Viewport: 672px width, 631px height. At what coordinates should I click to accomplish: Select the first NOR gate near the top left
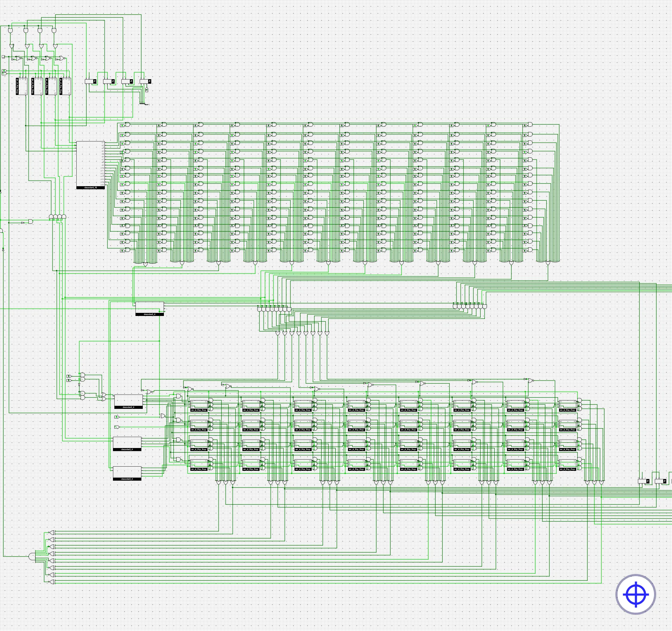19,58
